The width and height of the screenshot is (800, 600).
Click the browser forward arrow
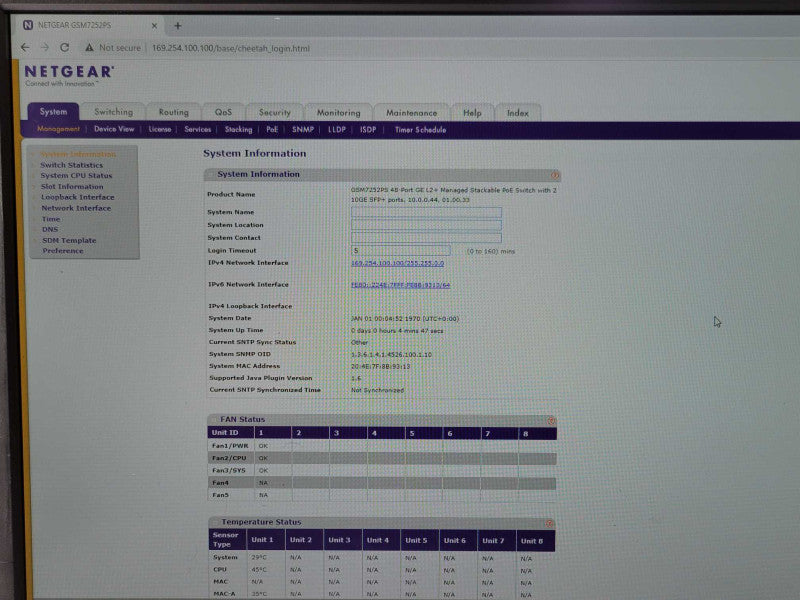point(44,47)
